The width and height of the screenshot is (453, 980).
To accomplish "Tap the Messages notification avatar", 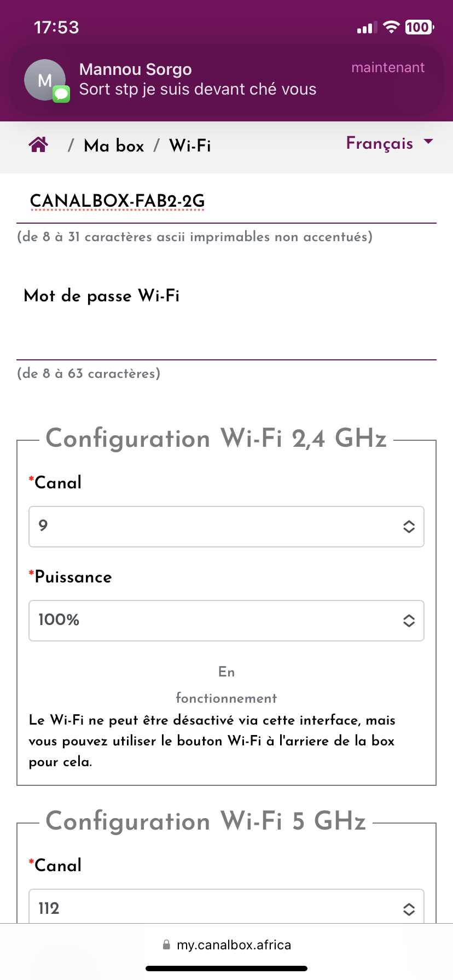I will (45, 80).
